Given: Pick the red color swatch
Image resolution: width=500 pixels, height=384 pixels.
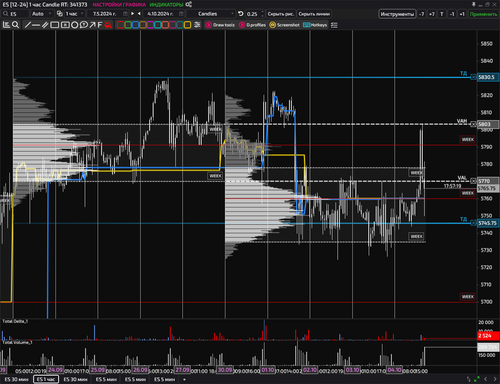Looking at the screenshot, I should point(120,25).
